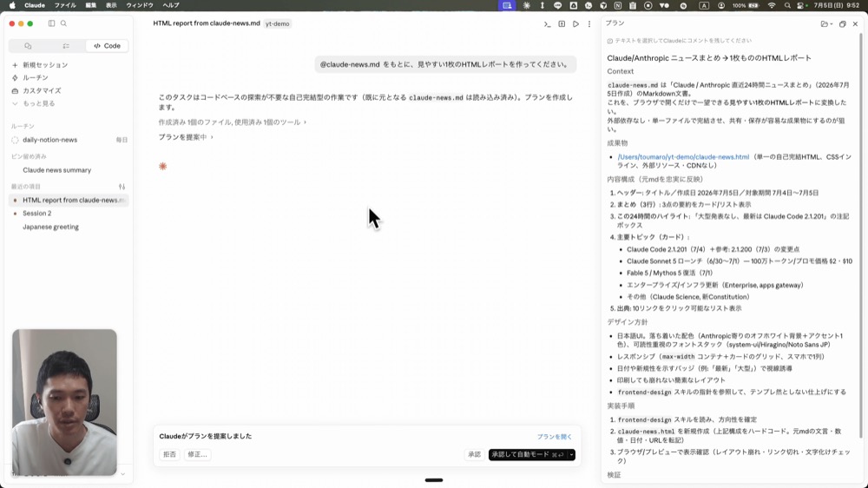This screenshot has width=868, height=488.
Task: Click the Claude starburst menu bar icon
Action: [x=527, y=5]
